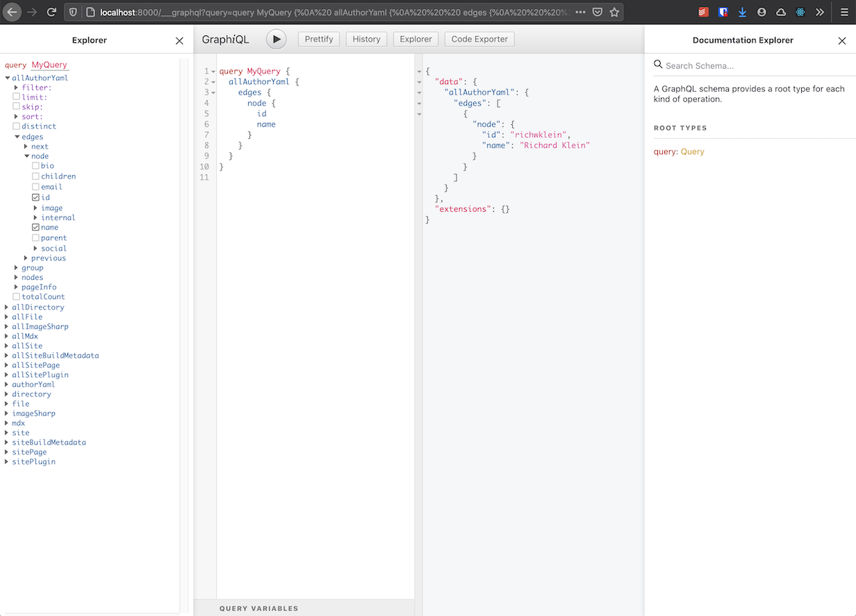The width and height of the screenshot is (856, 616).
Task: Enable the bio field checkbox
Action: [35, 166]
